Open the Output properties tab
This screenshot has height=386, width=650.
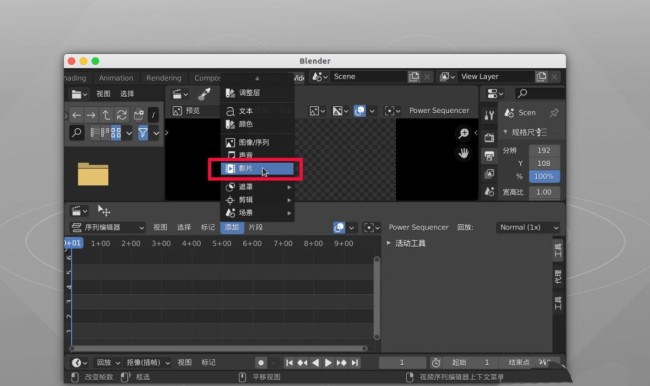[489, 156]
